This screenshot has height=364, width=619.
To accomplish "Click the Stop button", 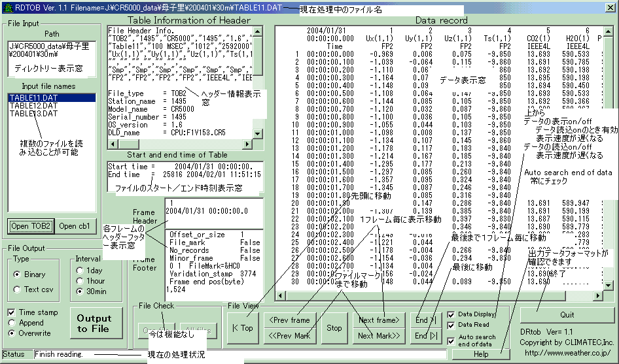I will click(x=334, y=327).
